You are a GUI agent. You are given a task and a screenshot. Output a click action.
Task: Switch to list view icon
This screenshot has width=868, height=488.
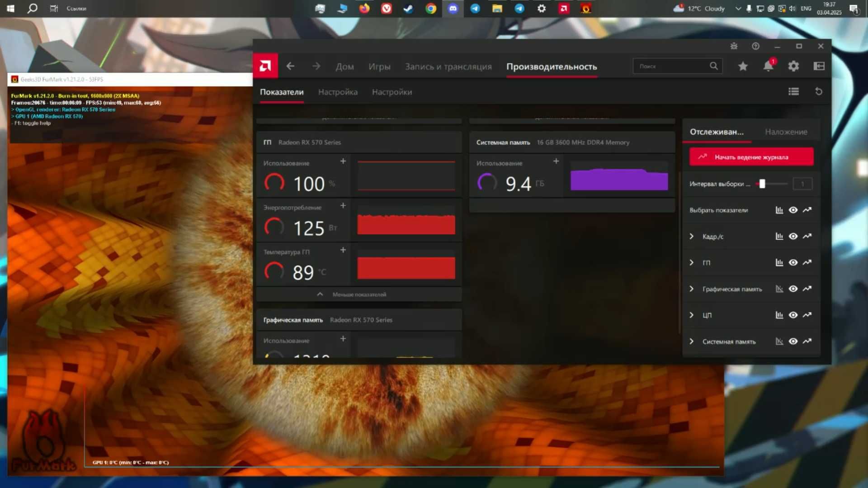point(793,92)
